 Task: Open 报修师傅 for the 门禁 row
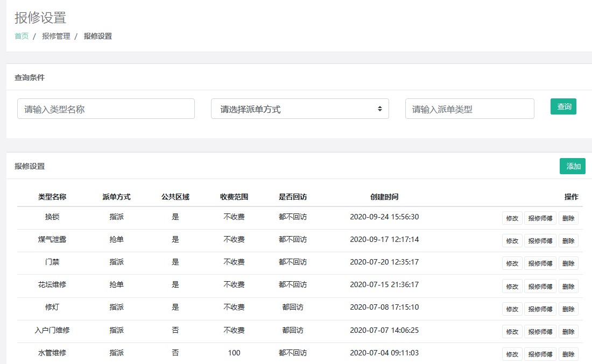(x=540, y=263)
